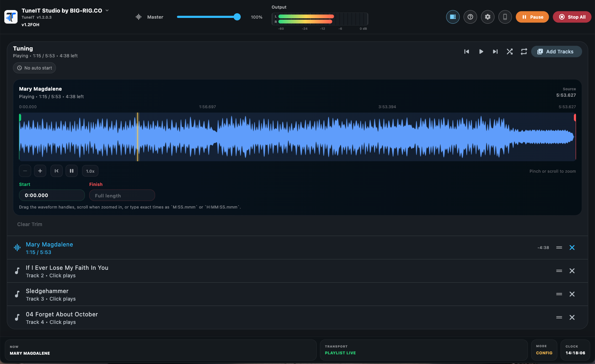This screenshot has width=595, height=364.
Task: Click the clock display 14:18:06
Action: (575, 350)
